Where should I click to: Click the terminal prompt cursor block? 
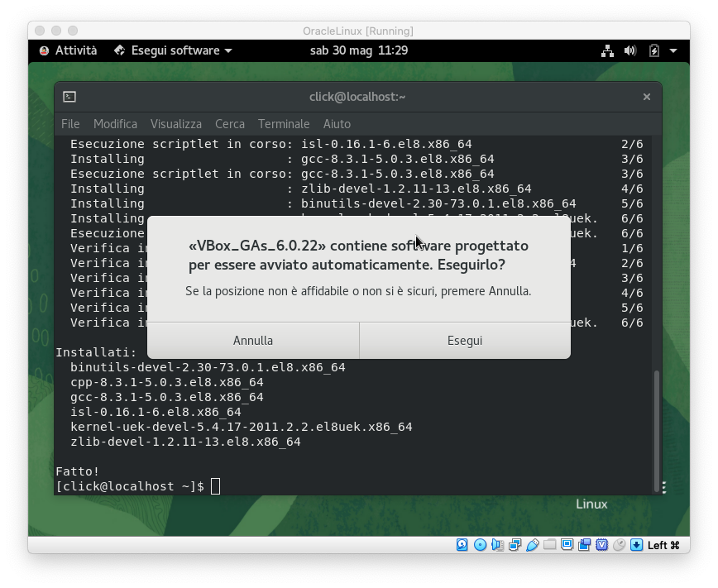(215, 486)
